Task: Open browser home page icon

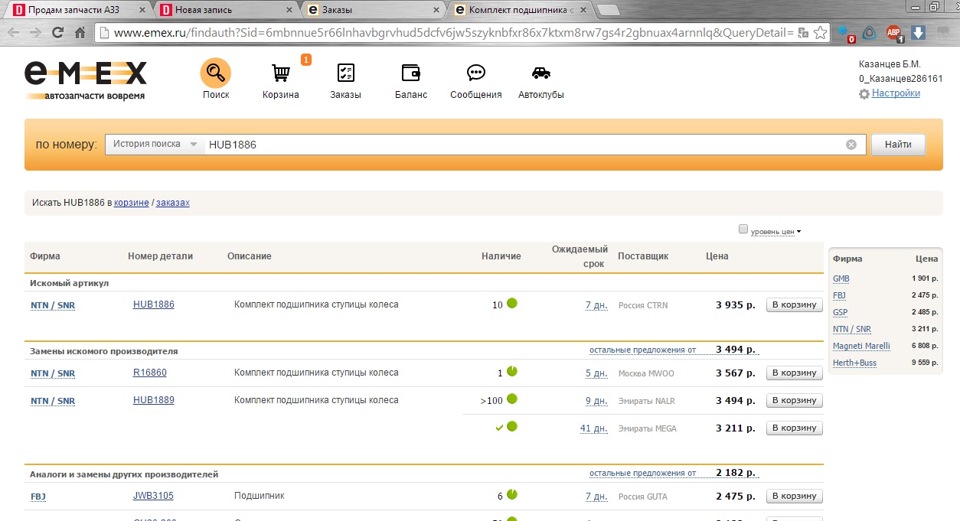Action: [x=80, y=32]
